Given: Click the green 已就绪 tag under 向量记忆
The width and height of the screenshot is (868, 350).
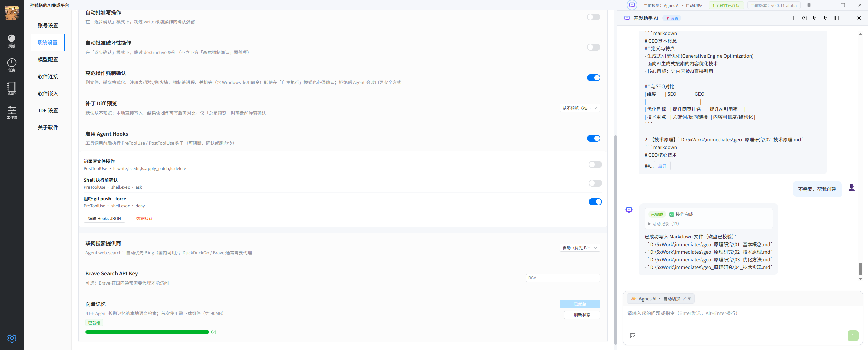Looking at the screenshot, I should coord(94,323).
